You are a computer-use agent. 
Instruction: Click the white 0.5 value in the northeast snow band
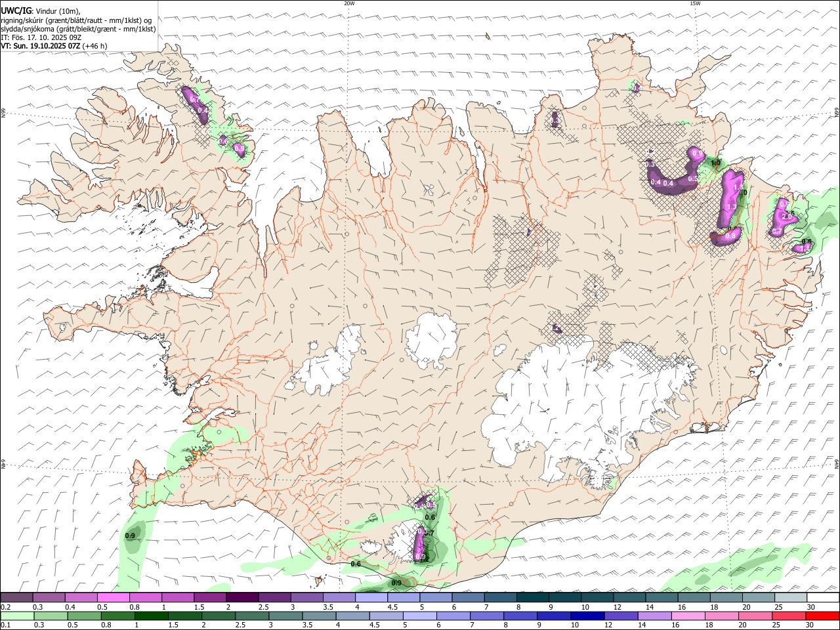[693, 178]
